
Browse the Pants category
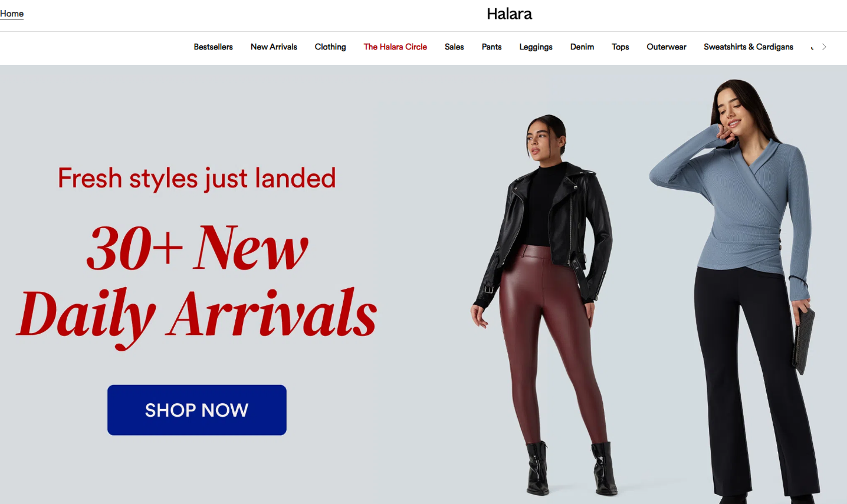pos(491,47)
